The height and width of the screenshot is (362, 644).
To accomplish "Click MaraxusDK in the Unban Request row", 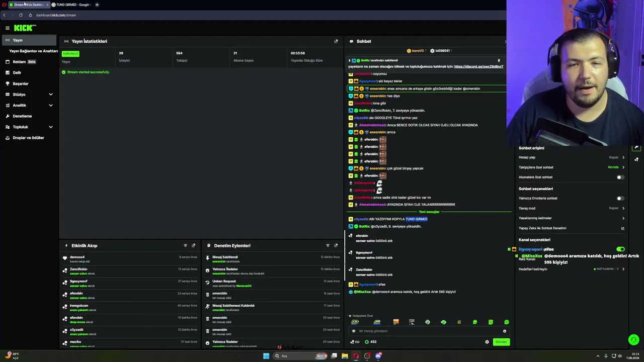I will click(244, 286).
